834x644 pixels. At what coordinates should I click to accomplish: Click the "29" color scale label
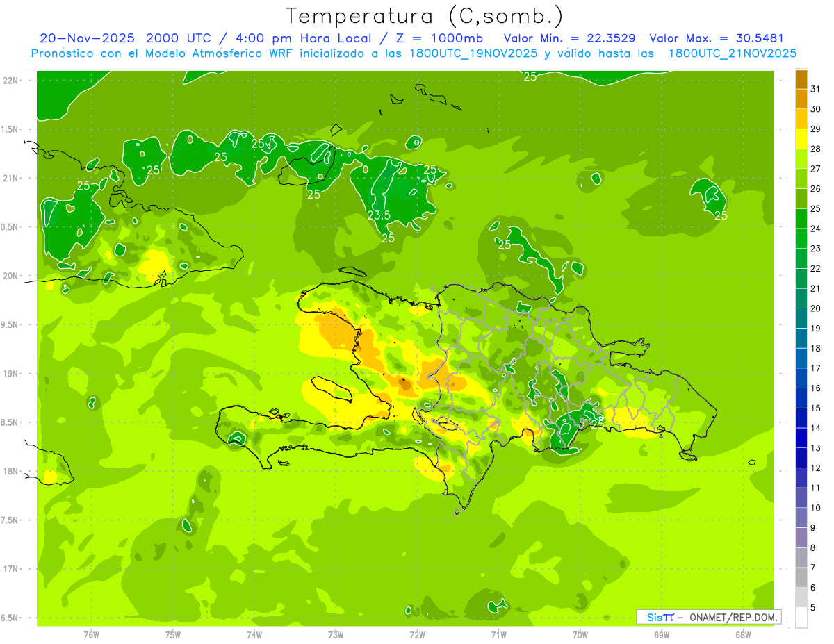click(x=816, y=129)
